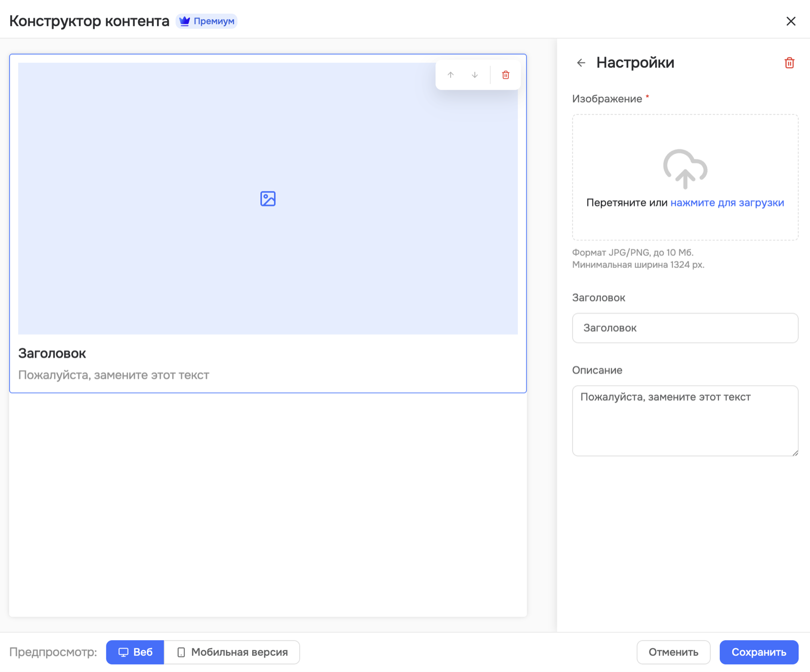Click the Описание textarea resize handle
The height and width of the screenshot is (672, 810).
coord(795,452)
